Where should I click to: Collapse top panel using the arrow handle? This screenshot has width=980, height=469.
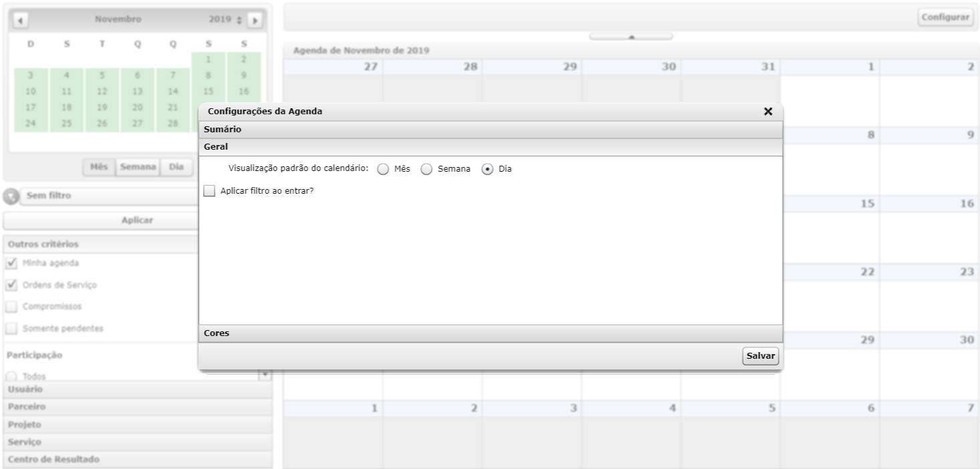pyautogui.click(x=631, y=37)
